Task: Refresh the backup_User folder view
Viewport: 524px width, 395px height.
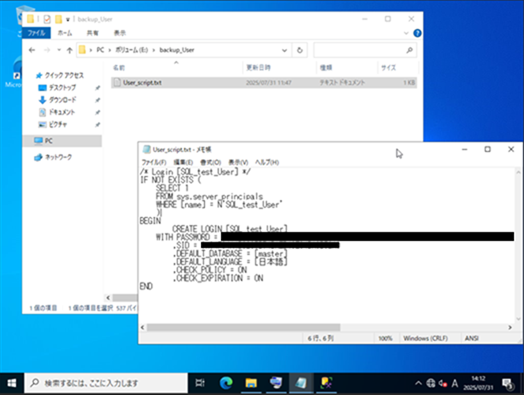Action: pyautogui.click(x=300, y=50)
